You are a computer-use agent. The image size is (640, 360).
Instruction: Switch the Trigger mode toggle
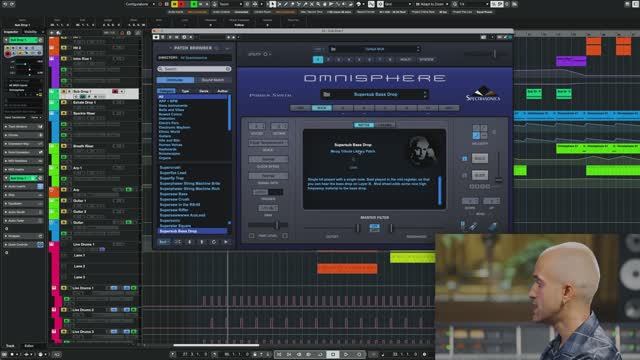coord(268,192)
